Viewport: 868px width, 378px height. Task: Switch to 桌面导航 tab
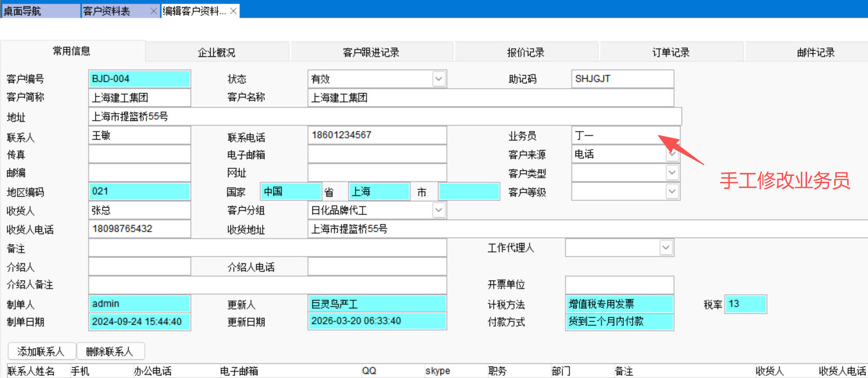(41, 11)
